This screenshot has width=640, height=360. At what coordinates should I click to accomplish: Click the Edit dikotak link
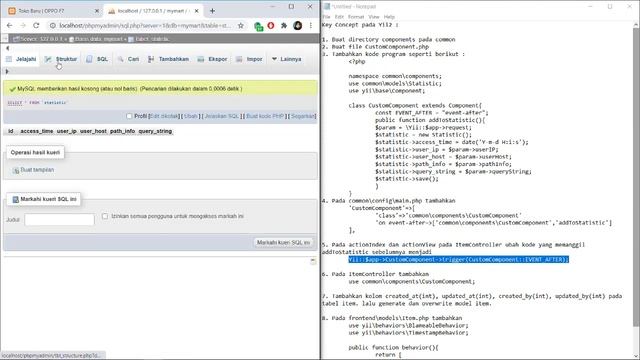164,116
